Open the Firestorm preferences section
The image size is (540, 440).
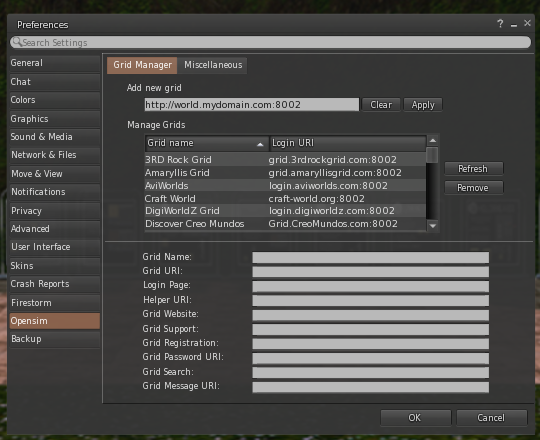click(x=54, y=303)
